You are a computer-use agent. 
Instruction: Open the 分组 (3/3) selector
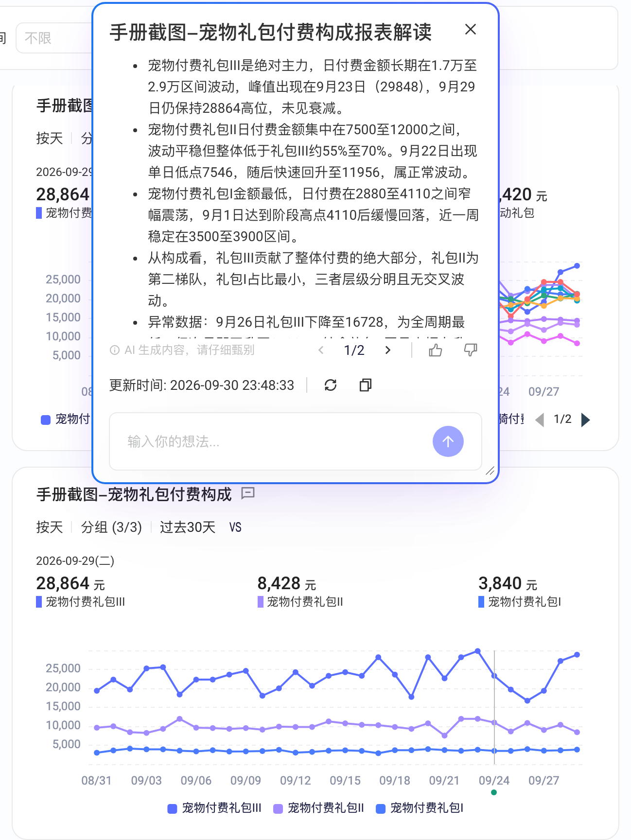coord(111,527)
